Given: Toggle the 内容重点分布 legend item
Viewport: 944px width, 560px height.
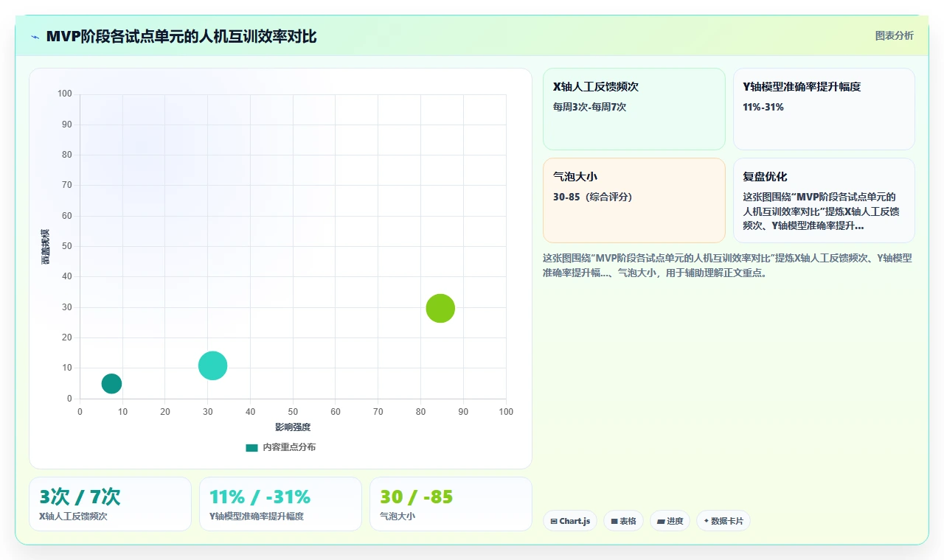Looking at the screenshot, I should (280, 447).
